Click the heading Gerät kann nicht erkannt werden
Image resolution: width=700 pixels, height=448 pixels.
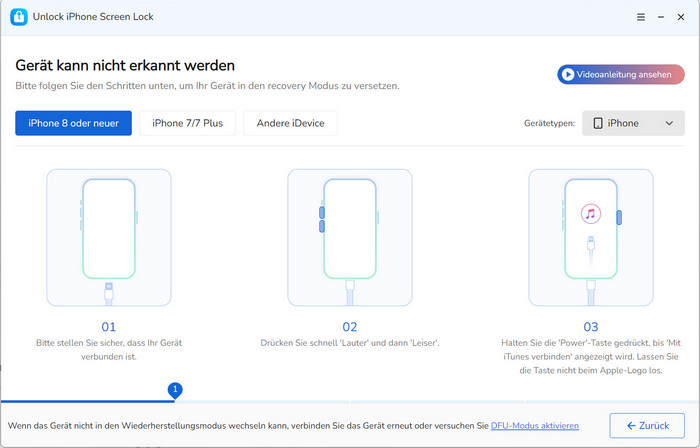(x=125, y=66)
